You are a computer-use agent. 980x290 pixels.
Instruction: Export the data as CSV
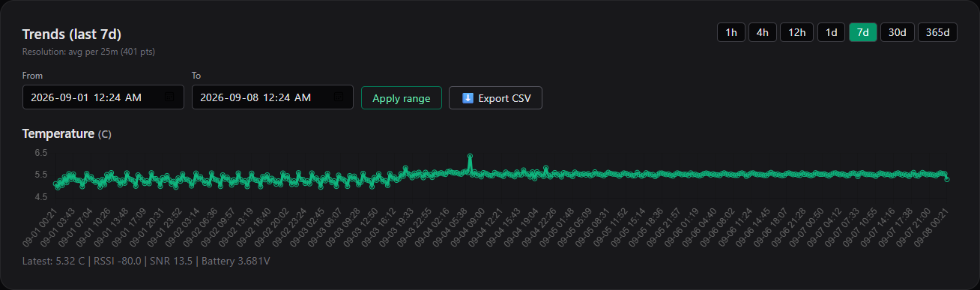point(495,98)
